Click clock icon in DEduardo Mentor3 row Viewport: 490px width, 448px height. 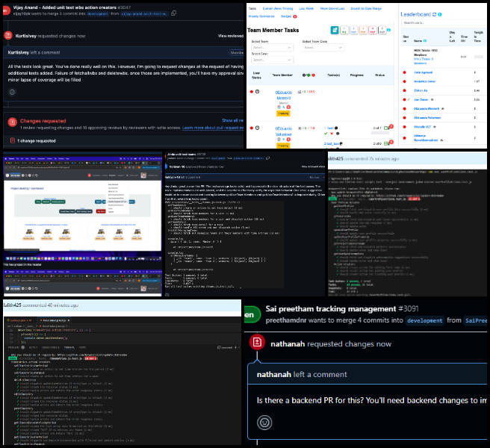tap(257, 92)
